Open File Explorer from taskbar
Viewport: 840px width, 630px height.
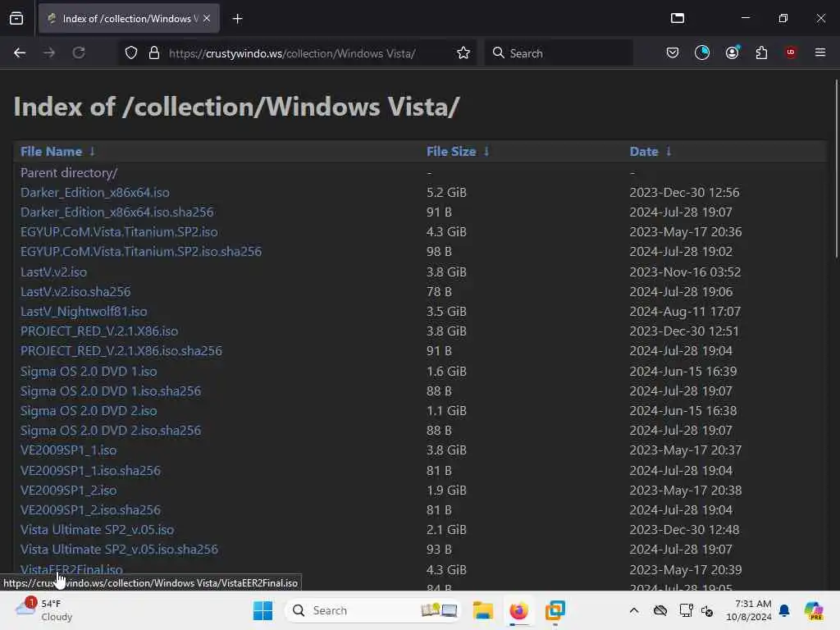coord(482,610)
